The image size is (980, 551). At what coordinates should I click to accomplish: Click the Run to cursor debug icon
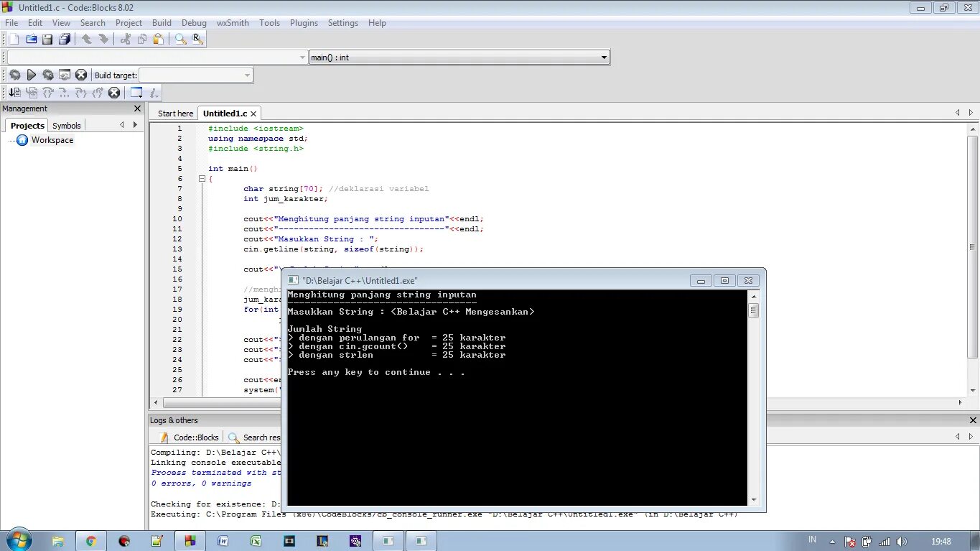click(32, 93)
